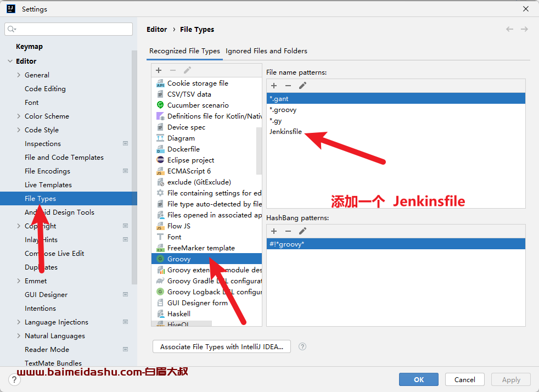Image resolution: width=539 pixels, height=392 pixels.
Task: Click the file types list vertical scrollbar
Action: [259, 150]
